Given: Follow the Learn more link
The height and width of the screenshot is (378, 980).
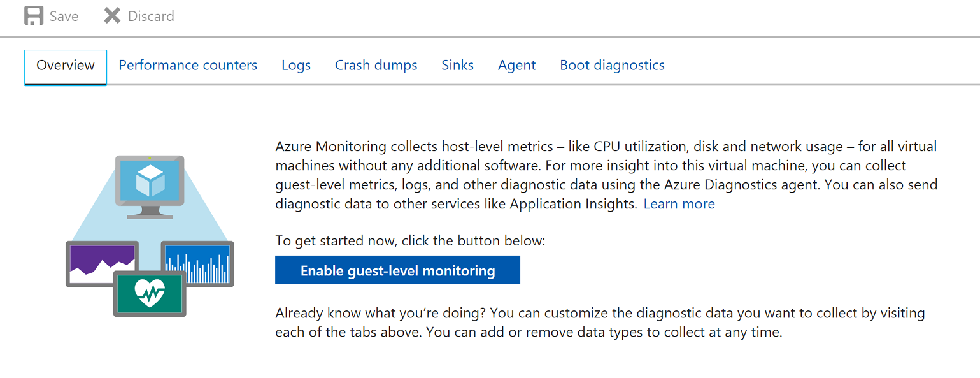Looking at the screenshot, I should click(679, 204).
